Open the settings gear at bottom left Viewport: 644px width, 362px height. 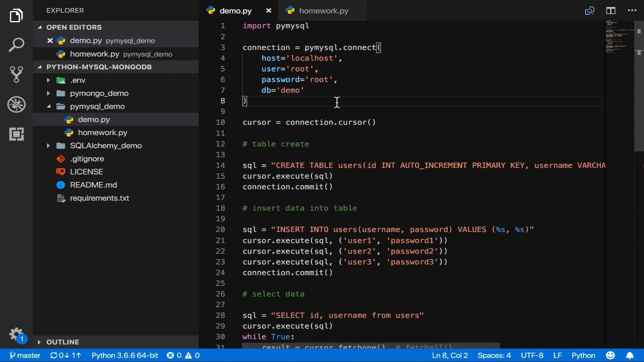(x=16, y=334)
